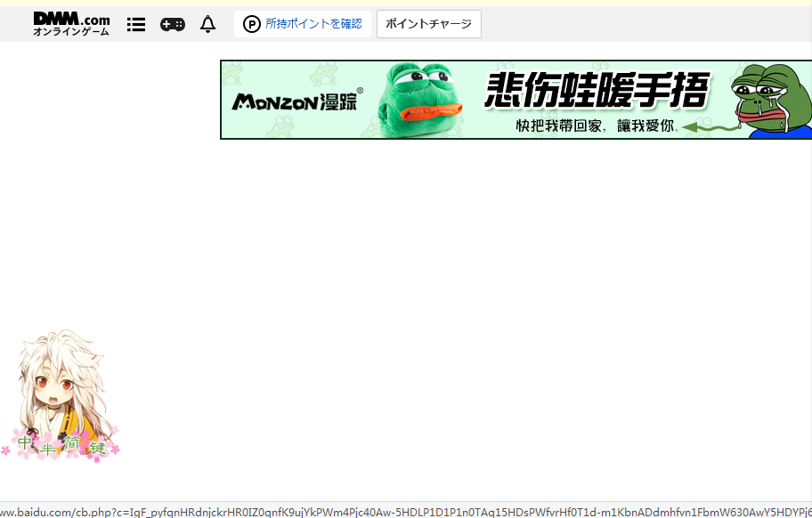Select the 键 flower label
The width and height of the screenshot is (812, 518).
(x=97, y=448)
